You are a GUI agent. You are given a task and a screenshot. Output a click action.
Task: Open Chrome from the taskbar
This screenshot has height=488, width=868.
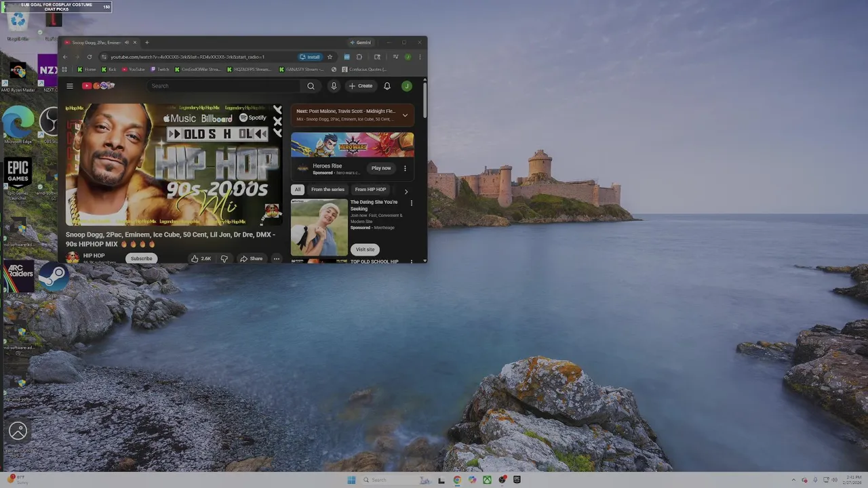pyautogui.click(x=457, y=480)
